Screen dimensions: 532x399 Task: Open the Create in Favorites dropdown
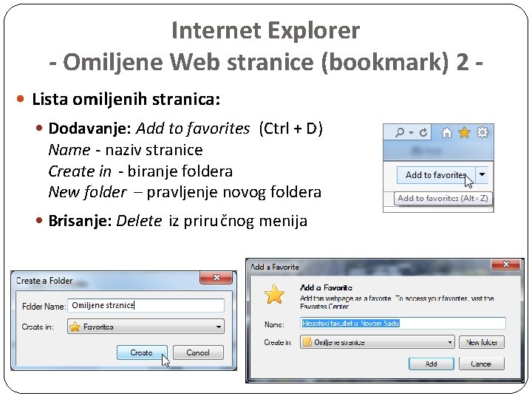click(146, 327)
